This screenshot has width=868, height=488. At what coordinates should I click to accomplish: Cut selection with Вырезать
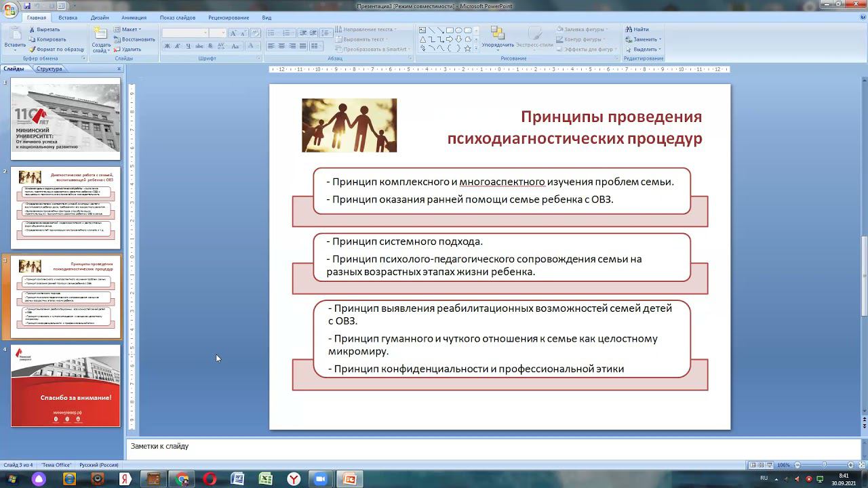(44, 30)
